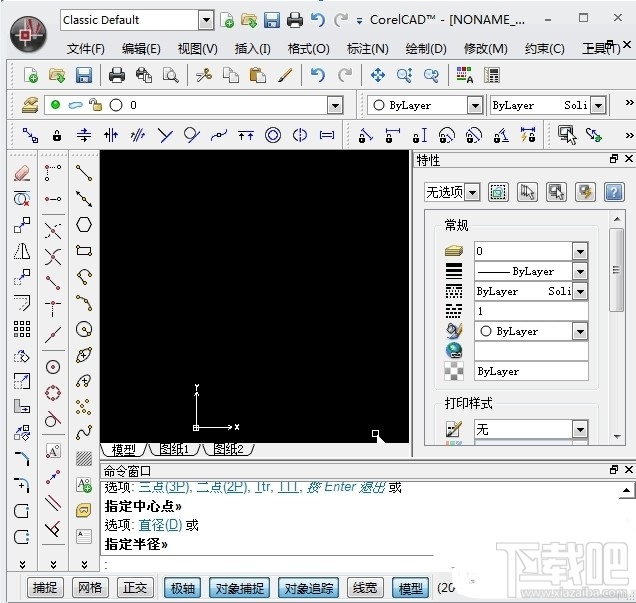The width and height of the screenshot is (636, 603).
Task: Open a file with the folder icon in the standard toolbar
Action: tap(57, 75)
